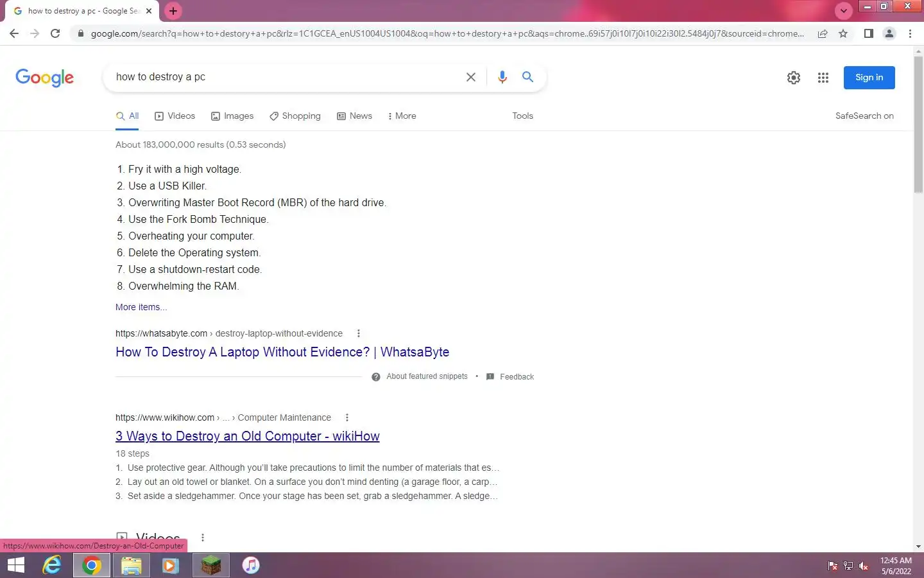The width and height of the screenshot is (924, 578).
Task: Open 3 Ways to Destroy wikiHow link
Action: pyautogui.click(x=248, y=436)
